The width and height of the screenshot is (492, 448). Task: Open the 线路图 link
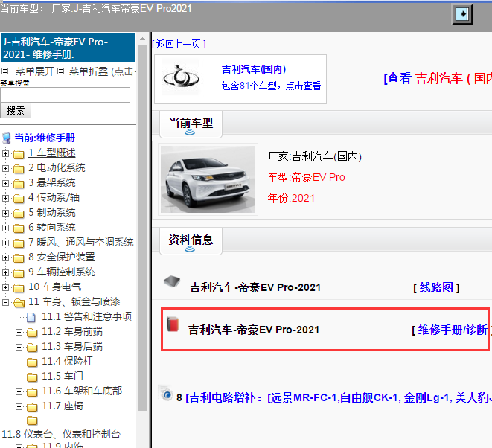point(436,287)
